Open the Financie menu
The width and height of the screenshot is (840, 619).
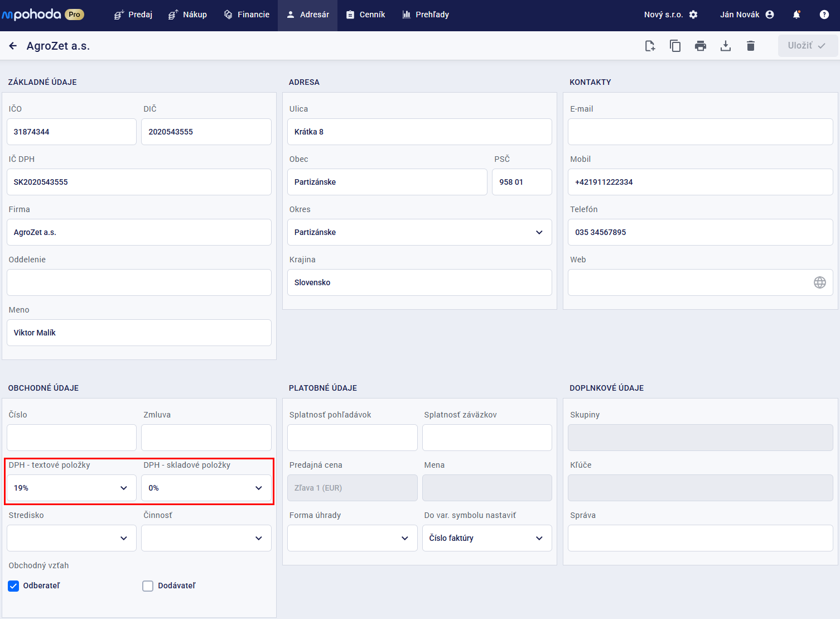(247, 15)
